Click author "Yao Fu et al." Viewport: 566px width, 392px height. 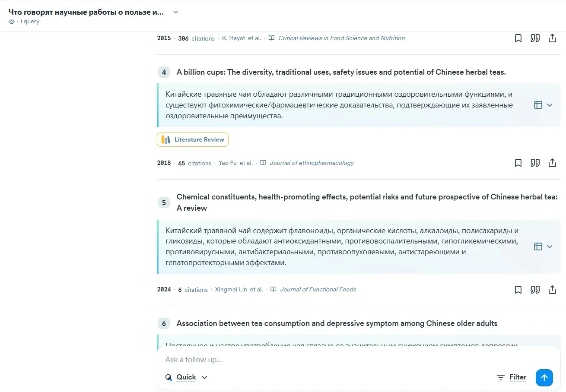point(235,163)
